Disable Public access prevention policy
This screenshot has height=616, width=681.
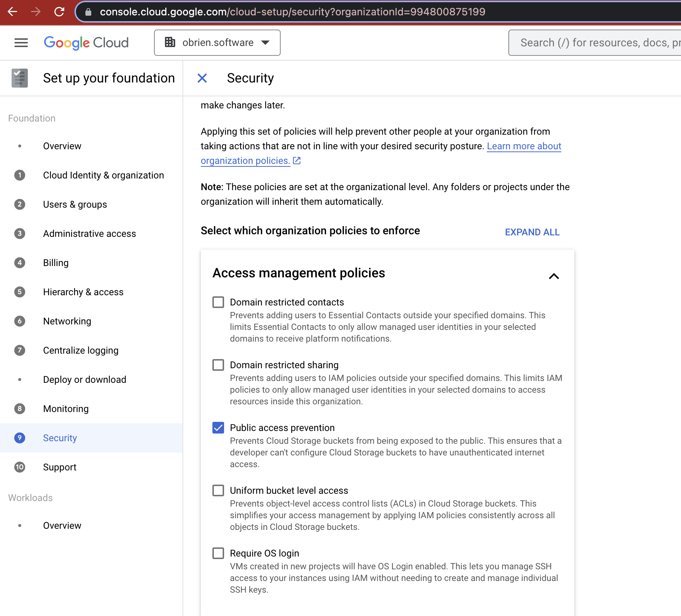[218, 428]
